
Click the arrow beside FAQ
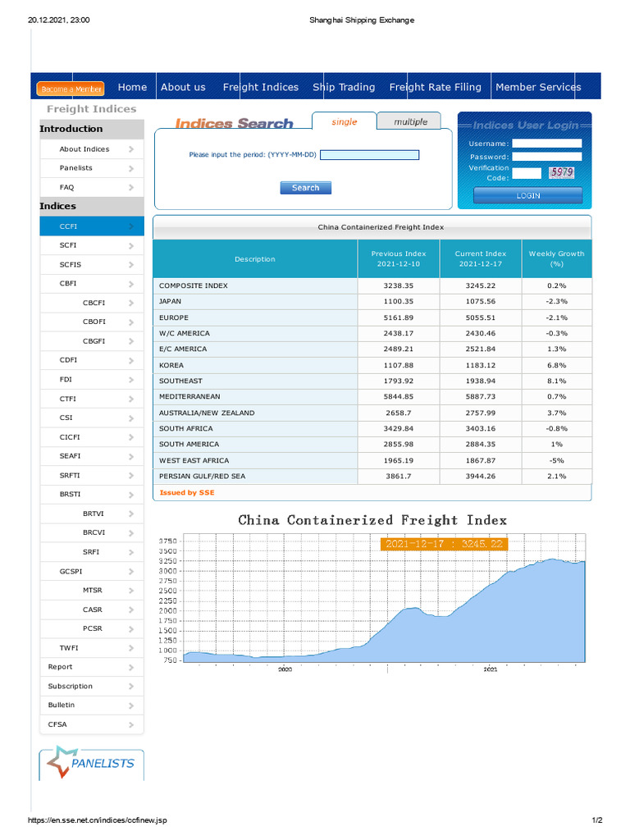click(131, 188)
